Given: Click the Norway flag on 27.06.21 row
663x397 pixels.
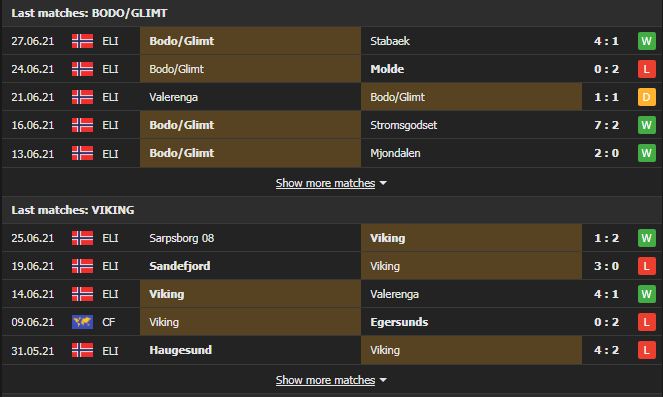Looking at the screenshot, I should (82, 41).
